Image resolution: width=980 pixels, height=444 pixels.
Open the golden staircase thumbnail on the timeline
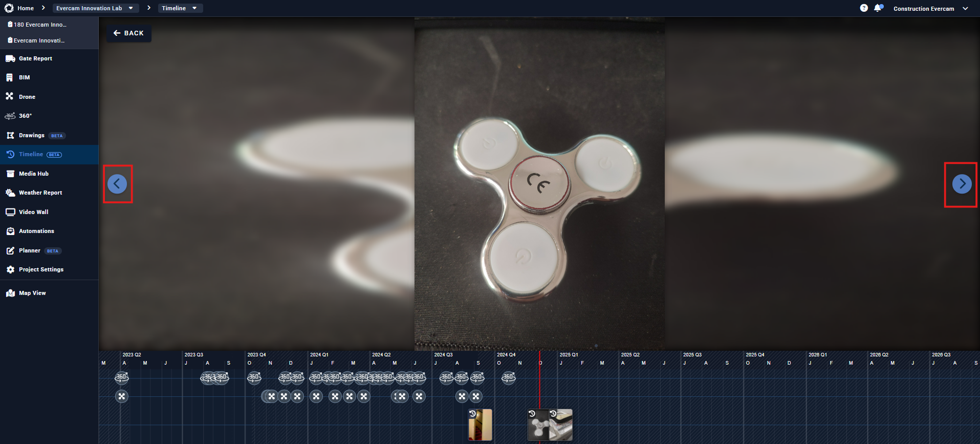(x=480, y=425)
